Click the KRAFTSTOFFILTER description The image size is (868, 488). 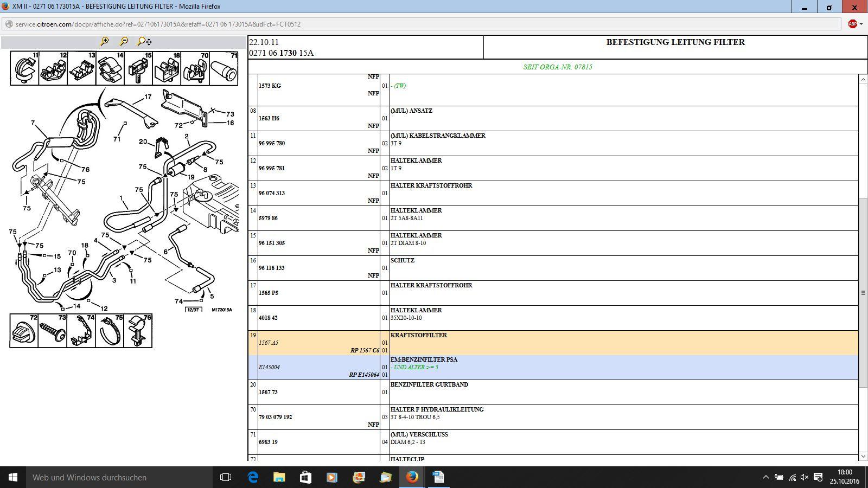[419, 335]
